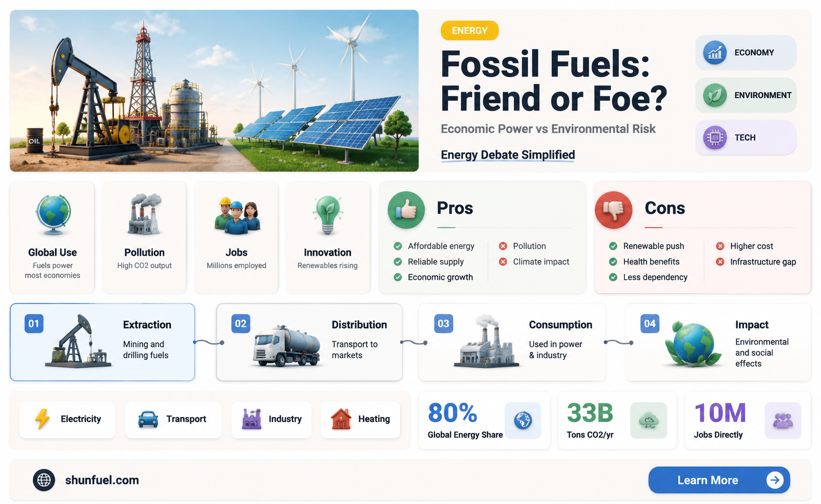Click the Electricity chip
This screenshot has height=504, width=821.
coord(67,419)
